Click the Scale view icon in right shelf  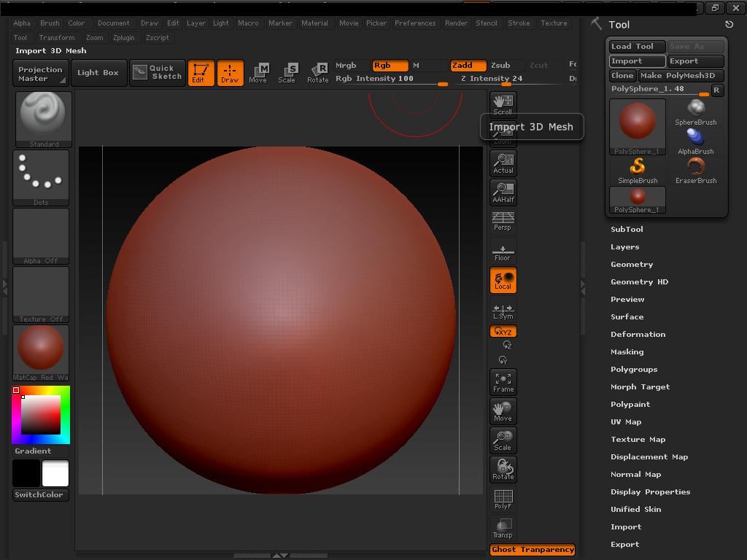point(503,440)
